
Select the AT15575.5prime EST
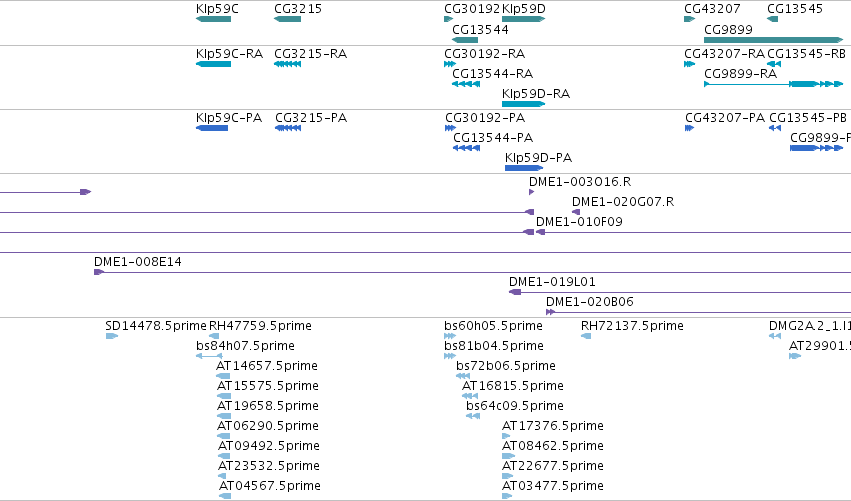(x=224, y=396)
